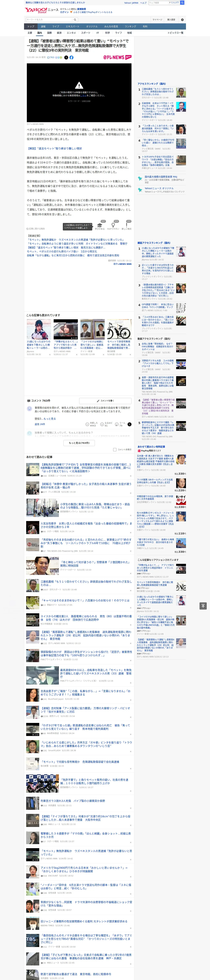Expand 返信 26件 replies
Viewport: 210px width, 980px height.
[40, 424]
